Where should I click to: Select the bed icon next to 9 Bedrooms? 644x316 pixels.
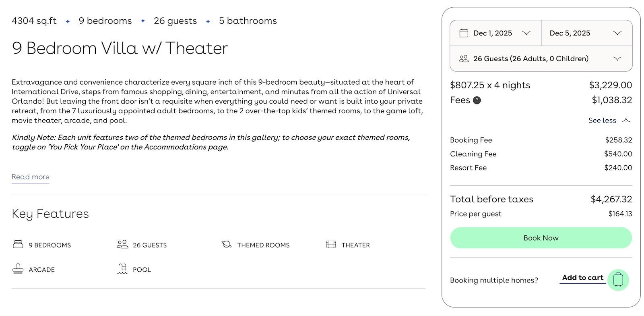[x=18, y=244]
